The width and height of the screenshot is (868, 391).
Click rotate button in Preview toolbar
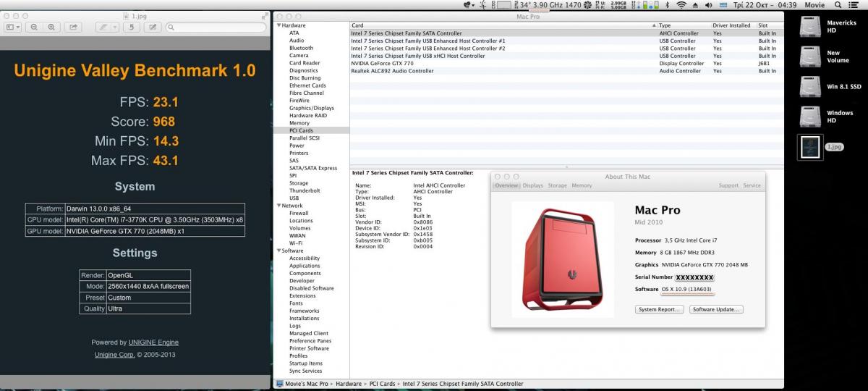[132, 27]
